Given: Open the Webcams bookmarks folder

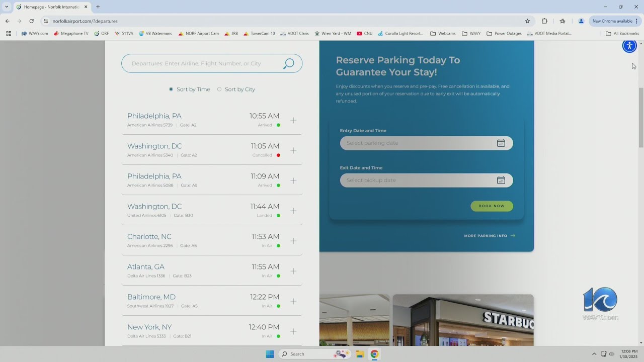Looking at the screenshot, I should tap(443, 34).
